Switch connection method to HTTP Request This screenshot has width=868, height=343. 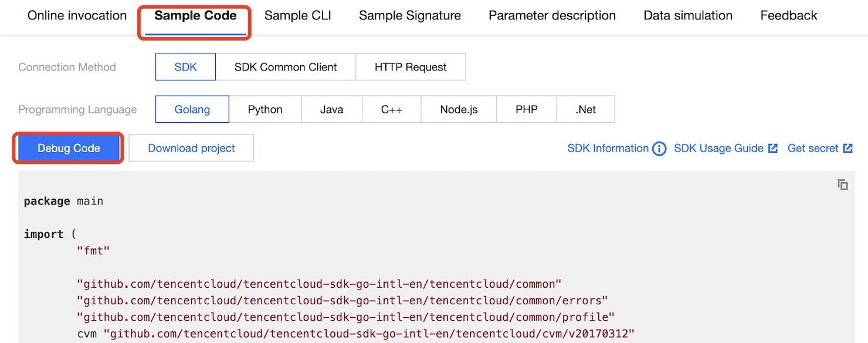click(411, 67)
